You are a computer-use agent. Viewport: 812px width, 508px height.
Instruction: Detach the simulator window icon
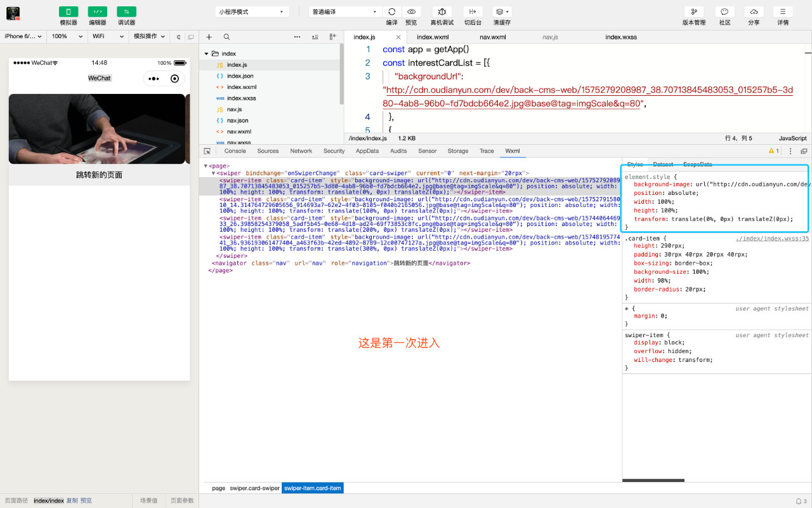pos(191,37)
